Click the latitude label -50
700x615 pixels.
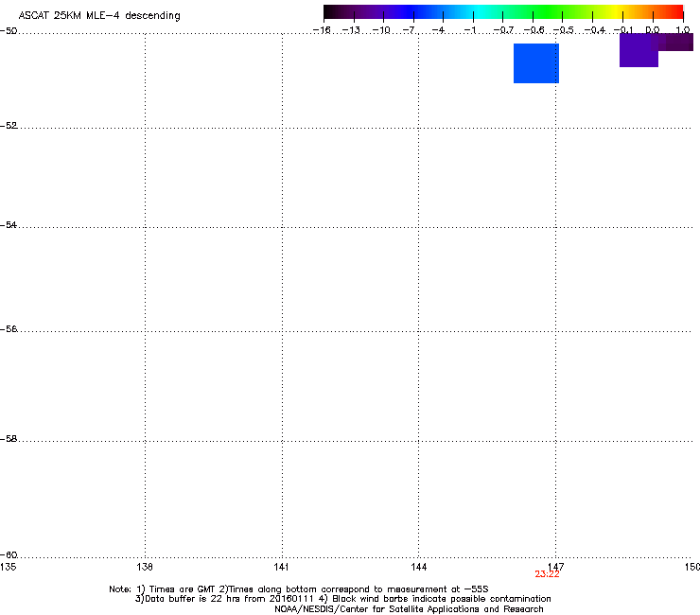tap(9, 31)
